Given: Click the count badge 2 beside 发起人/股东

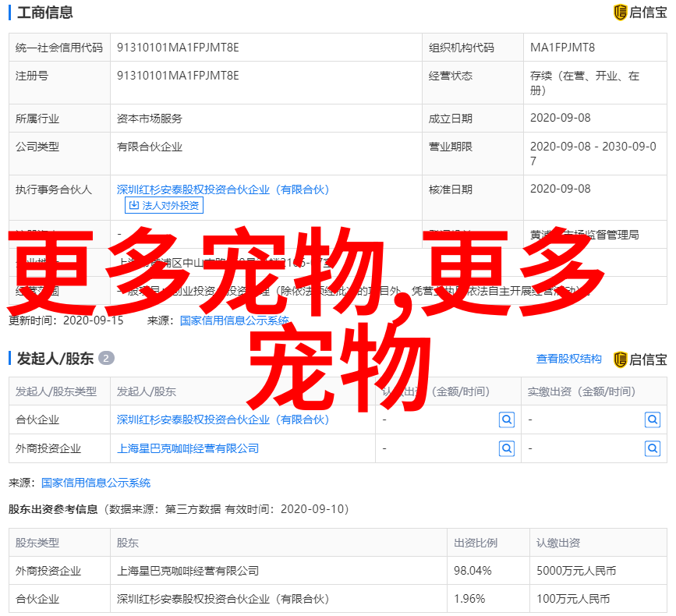Looking at the screenshot, I should pyautogui.click(x=106, y=358).
